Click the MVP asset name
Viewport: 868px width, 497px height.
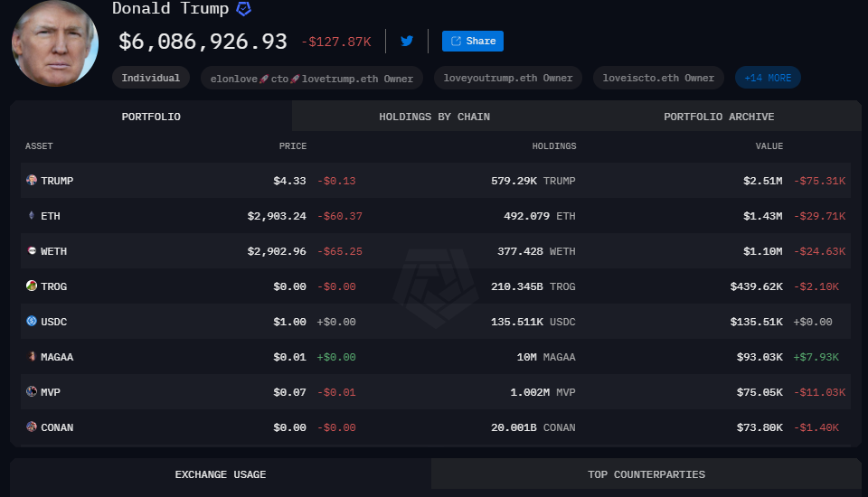(51, 392)
